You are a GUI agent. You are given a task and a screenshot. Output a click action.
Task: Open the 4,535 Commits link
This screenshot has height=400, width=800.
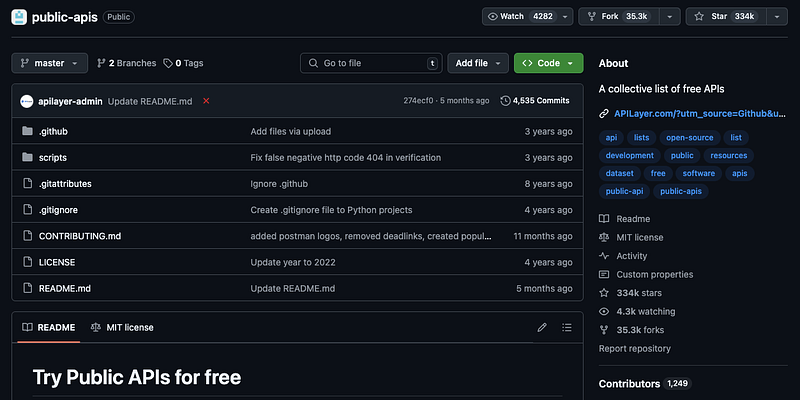click(535, 101)
